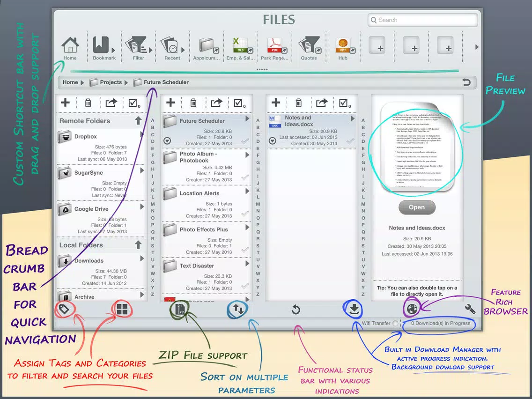Screen dimensions: 532x399
Task: Delete selection in the Projects column
Action: (x=193, y=103)
